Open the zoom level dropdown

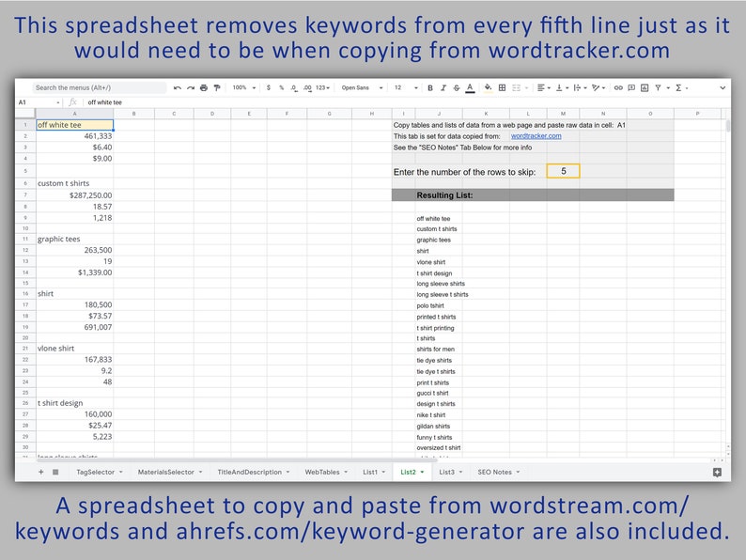(x=243, y=87)
